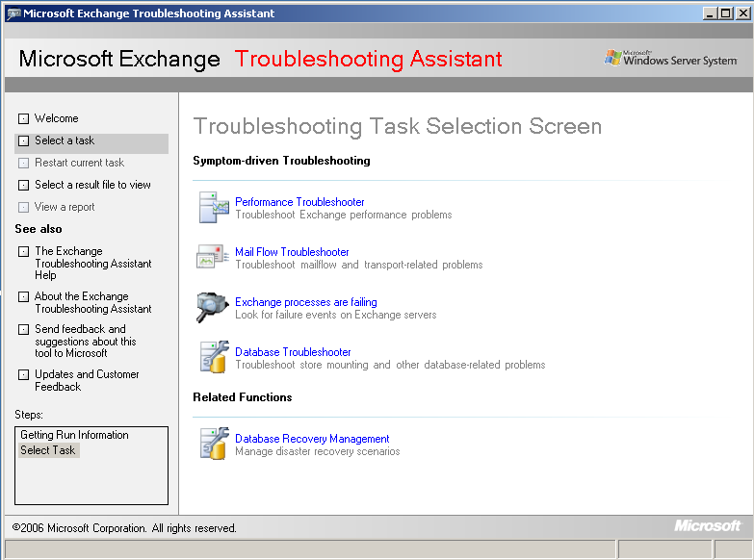Click the bullet icon beside View a report
Viewport: 754px width, 560px height.
23,207
